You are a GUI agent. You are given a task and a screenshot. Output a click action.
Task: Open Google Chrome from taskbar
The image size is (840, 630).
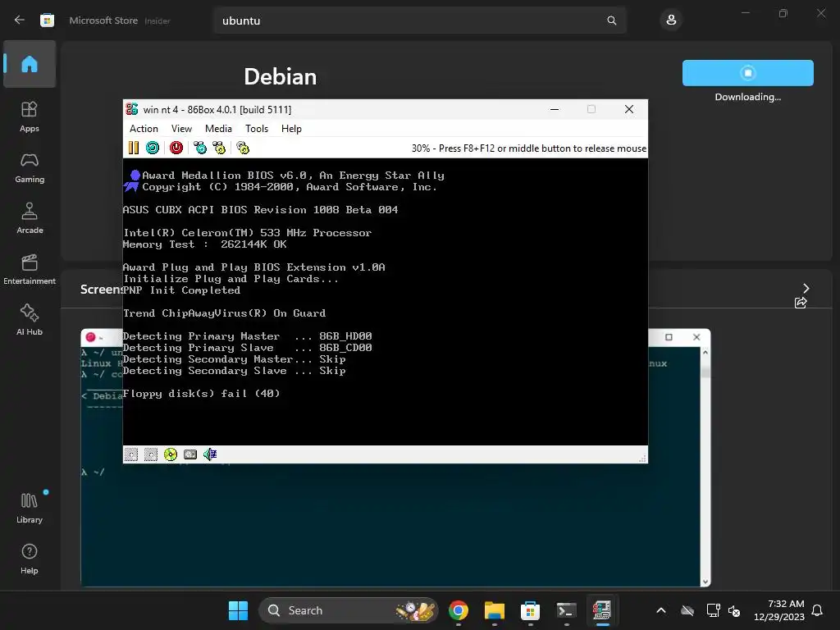pos(459,610)
